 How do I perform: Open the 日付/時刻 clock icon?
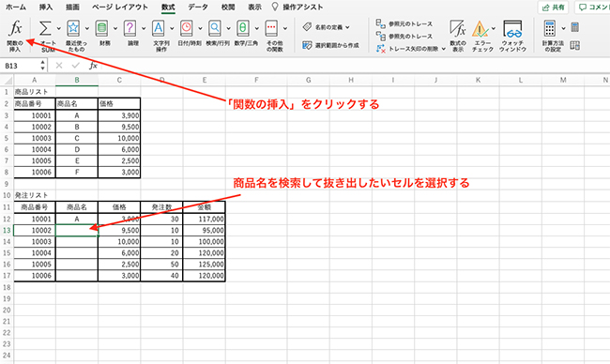point(187,28)
